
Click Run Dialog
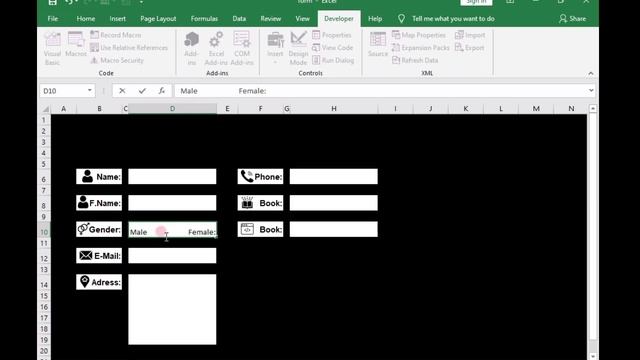pos(333,60)
